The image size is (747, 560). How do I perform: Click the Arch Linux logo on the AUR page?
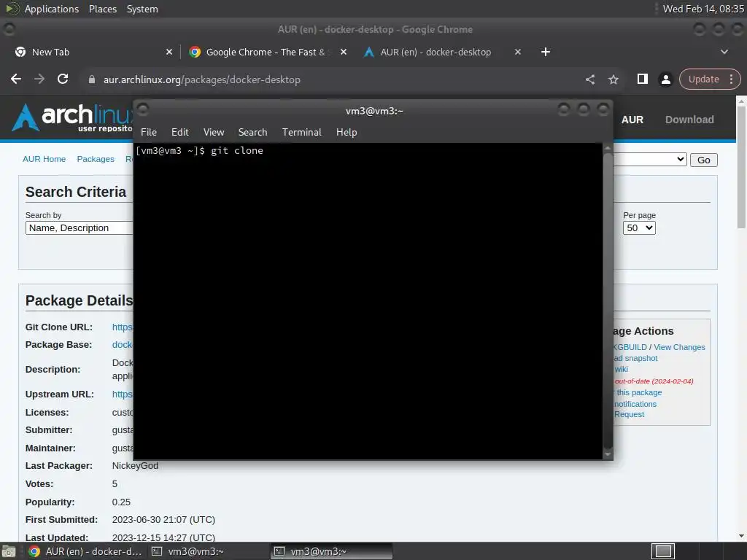click(x=71, y=117)
